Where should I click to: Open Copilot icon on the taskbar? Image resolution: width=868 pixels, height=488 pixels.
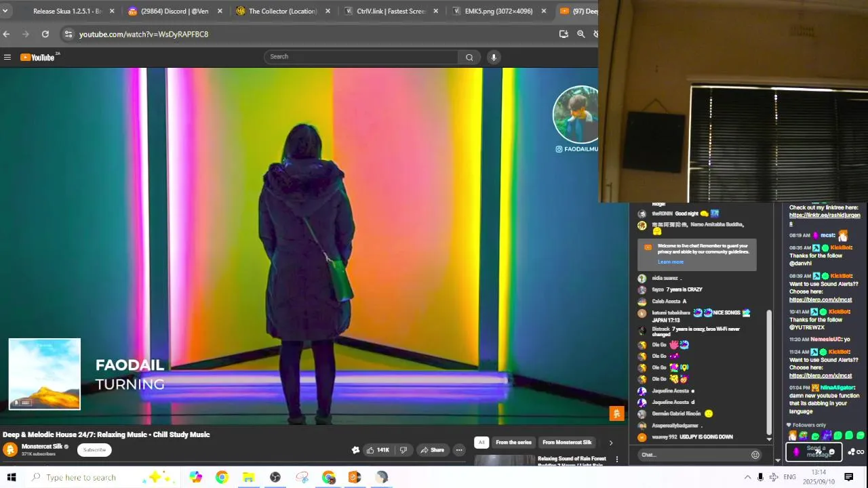[x=195, y=477]
